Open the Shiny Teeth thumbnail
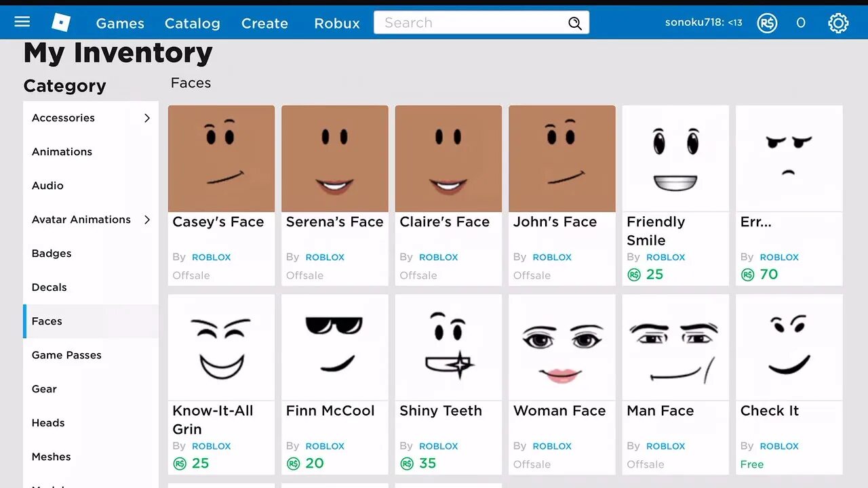 [448, 348]
